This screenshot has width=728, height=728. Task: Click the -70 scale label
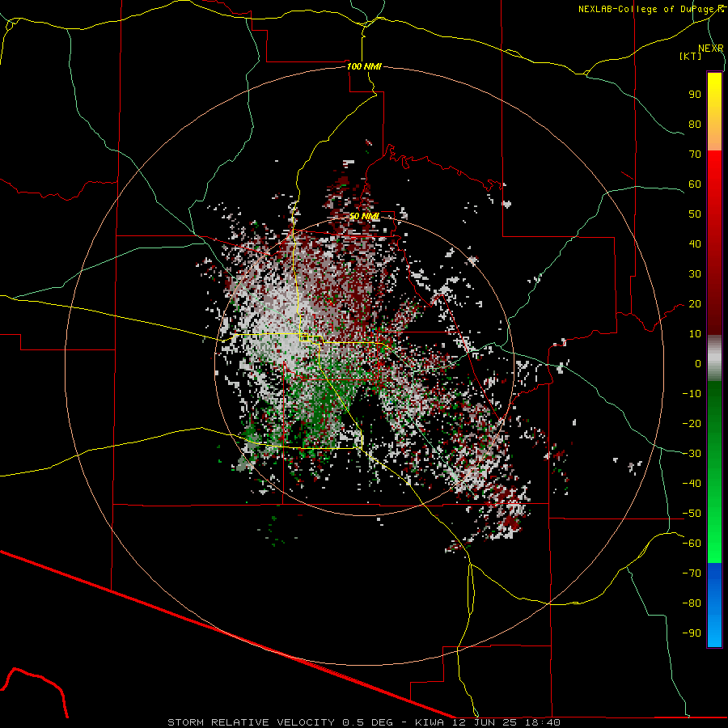pyautogui.click(x=692, y=574)
